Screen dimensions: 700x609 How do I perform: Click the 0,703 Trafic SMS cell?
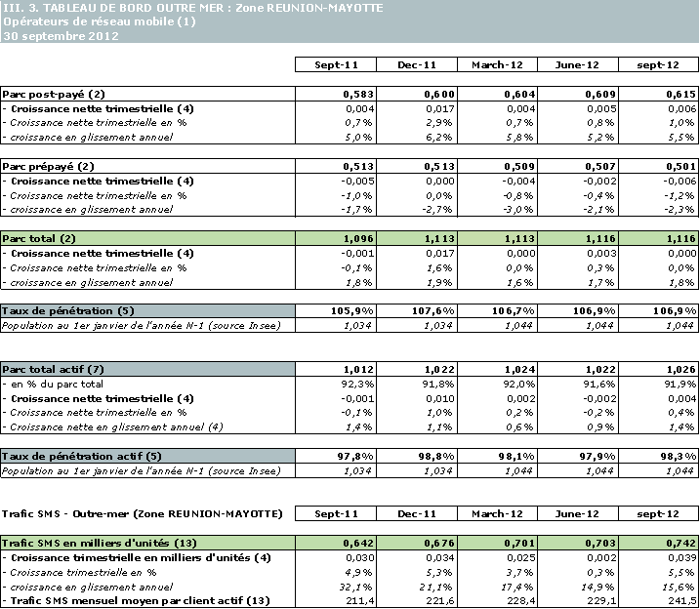point(578,544)
